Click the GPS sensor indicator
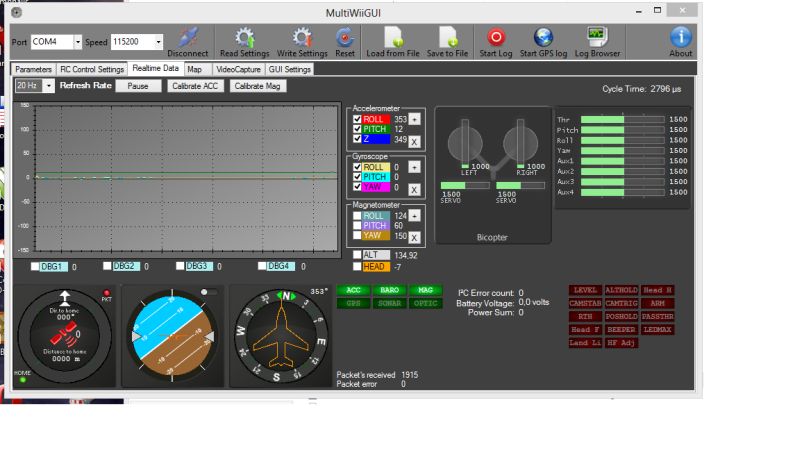Viewport: 800px width, 450px height. tap(353, 303)
